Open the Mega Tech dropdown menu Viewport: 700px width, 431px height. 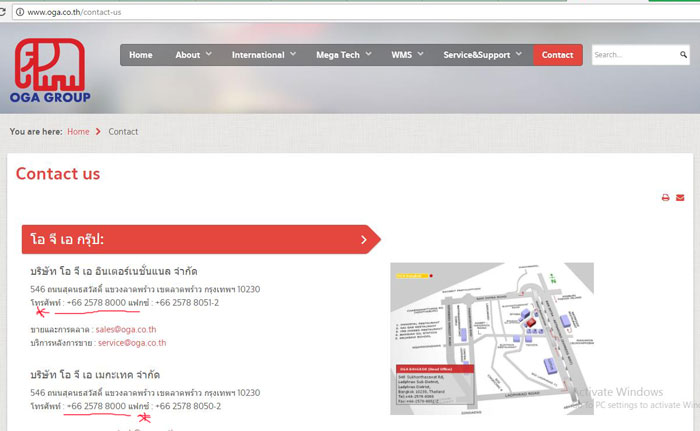click(x=343, y=55)
